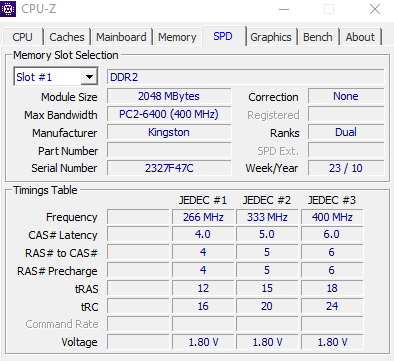Image resolution: width=394 pixels, height=361 pixels.
Task: Click the Correction value None
Action: point(346,96)
